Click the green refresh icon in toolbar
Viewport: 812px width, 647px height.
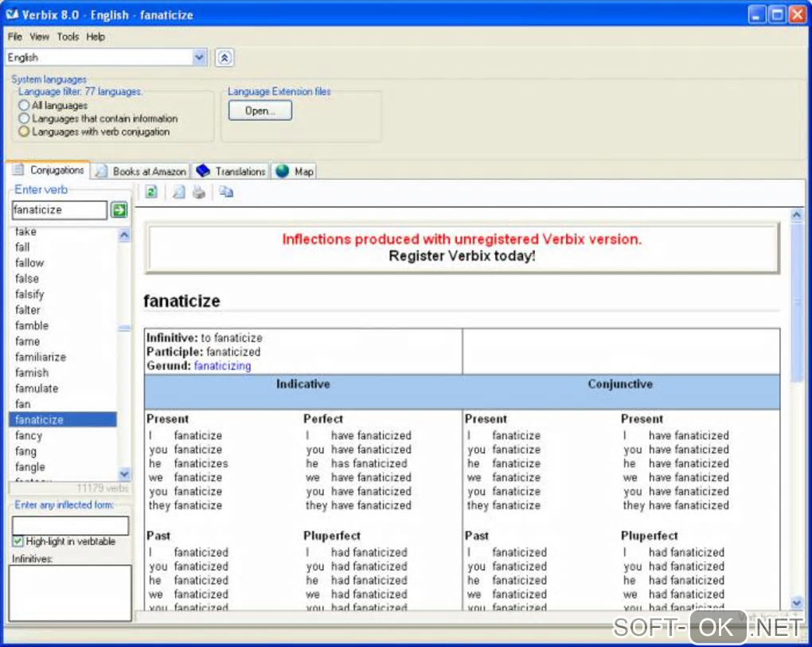click(151, 192)
